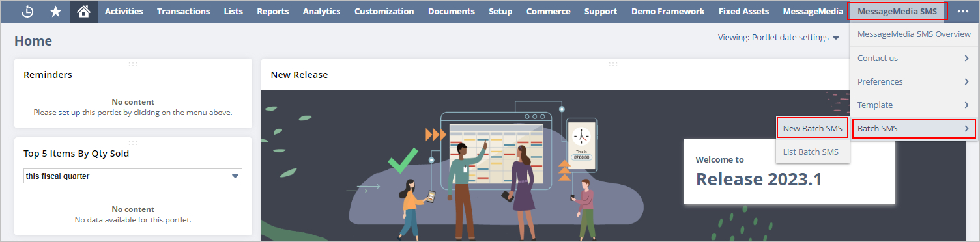Choose New Batch SMS
The image size is (980, 242).
(813, 129)
